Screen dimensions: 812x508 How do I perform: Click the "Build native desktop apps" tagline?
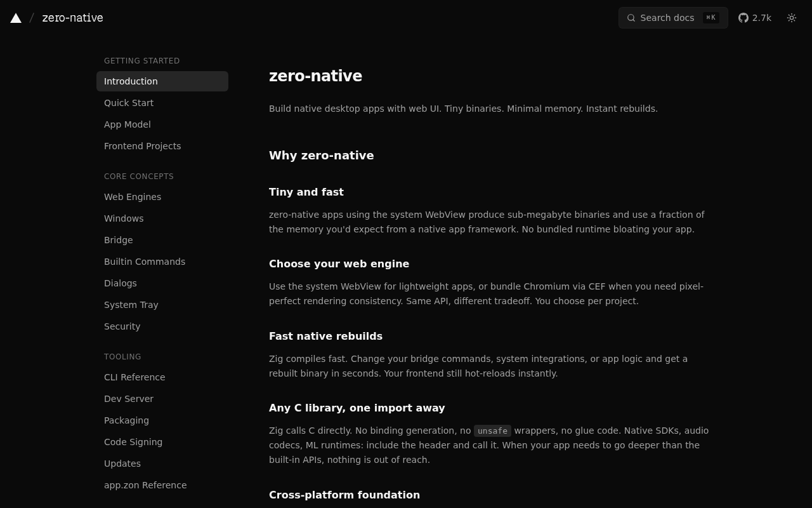[464, 109]
